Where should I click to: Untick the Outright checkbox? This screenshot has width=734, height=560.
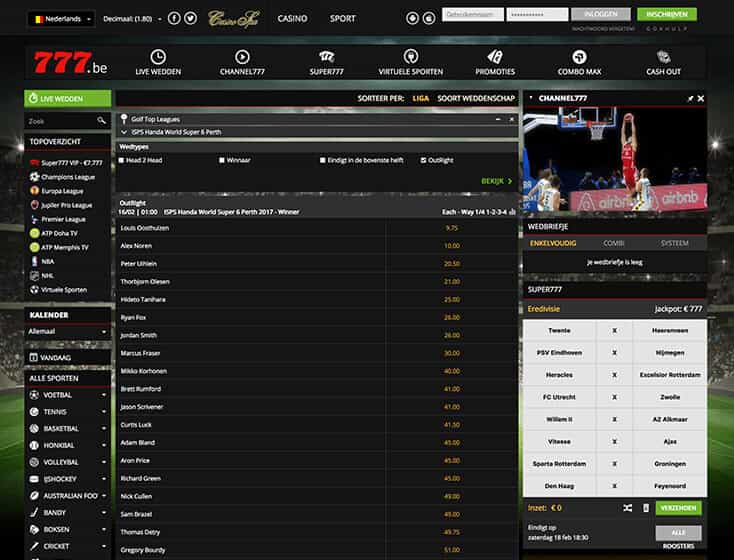tap(423, 160)
